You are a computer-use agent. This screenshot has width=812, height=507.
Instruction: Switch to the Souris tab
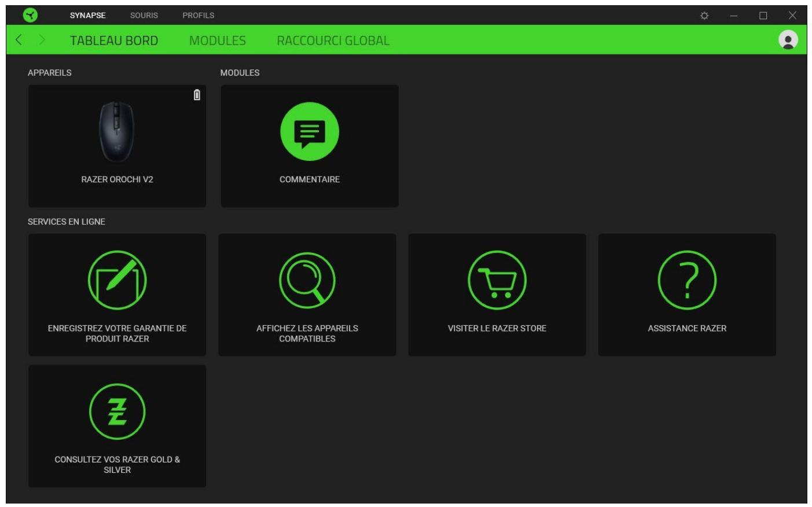pyautogui.click(x=144, y=16)
